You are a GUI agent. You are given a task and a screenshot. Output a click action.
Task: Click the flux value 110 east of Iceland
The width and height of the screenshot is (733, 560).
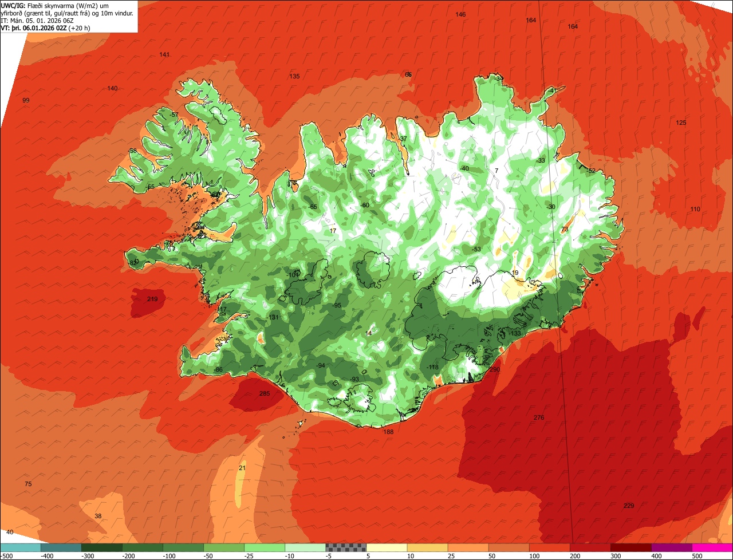[x=695, y=209]
